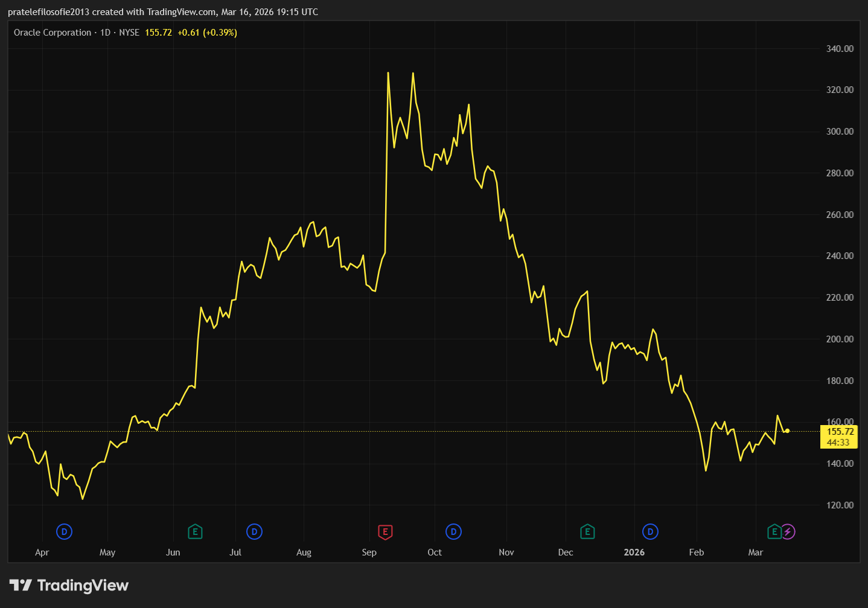Click the 44:33 countdown timer
The height and width of the screenshot is (608, 868).
(x=838, y=443)
